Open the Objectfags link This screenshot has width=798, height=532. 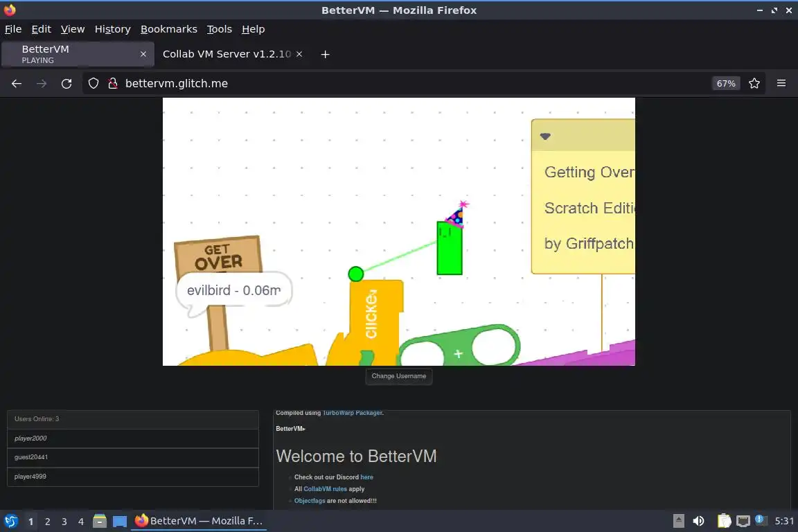click(x=310, y=501)
